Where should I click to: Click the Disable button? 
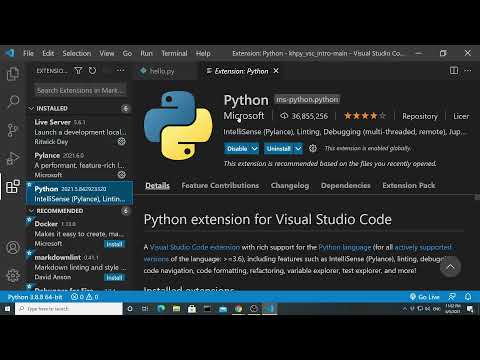click(x=237, y=148)
